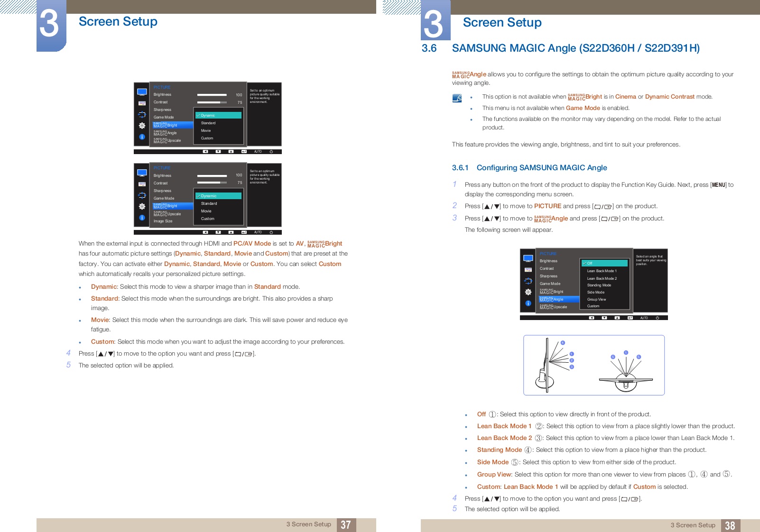
Task: Click the up arrow key icon under the Magic Angle options OSD
Action: click(x=617, y=318)
